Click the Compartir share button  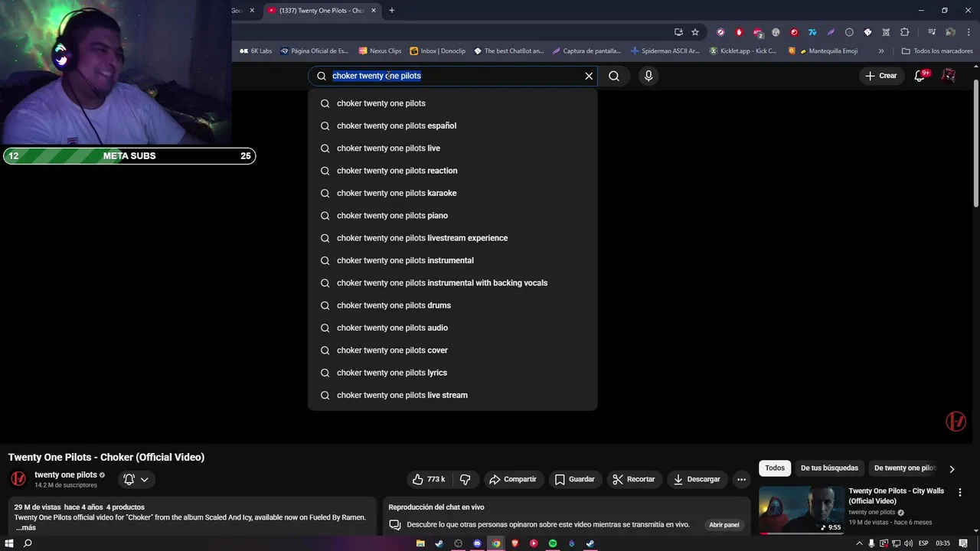(x=513, y=479)
